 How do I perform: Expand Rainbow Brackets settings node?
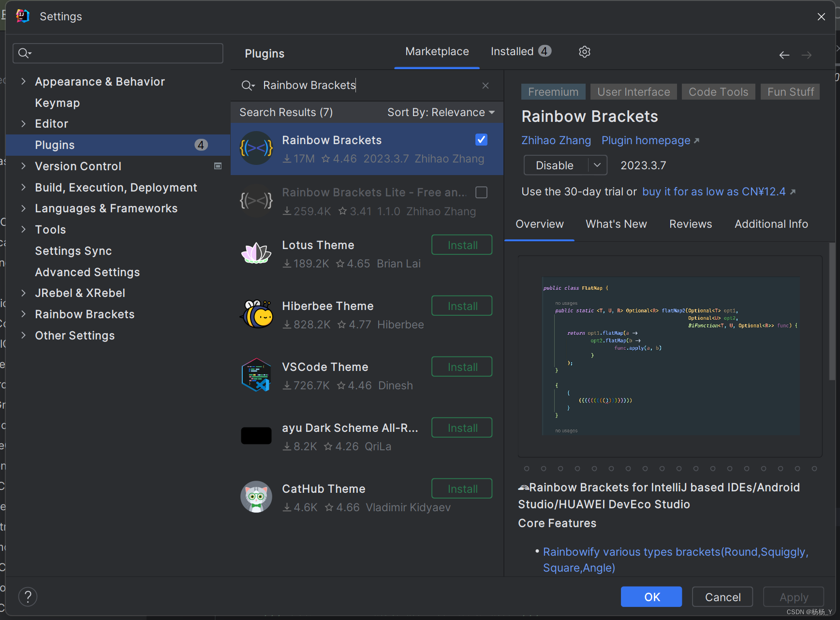[x=23, y=314]
